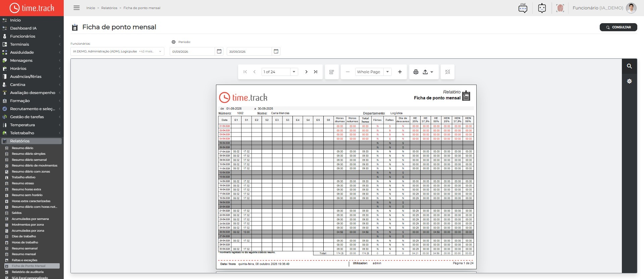Click the start date input field

click(x=192, y=51)
